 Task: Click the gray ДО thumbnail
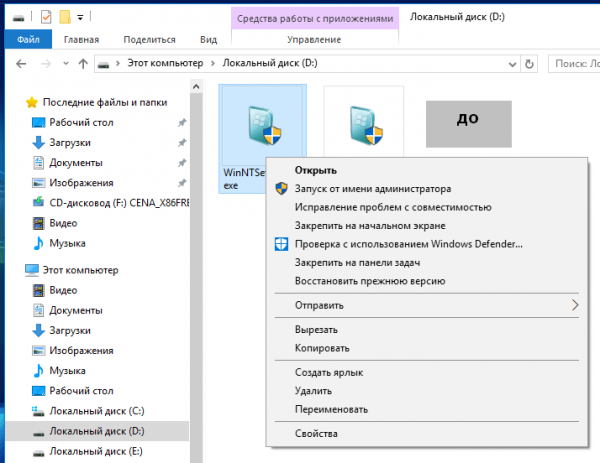tap(469, 124)
